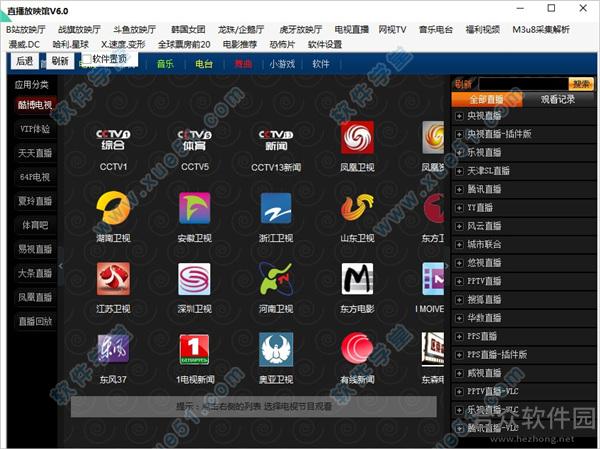Open the 河南卫视 channel icon

pos(276,279)
